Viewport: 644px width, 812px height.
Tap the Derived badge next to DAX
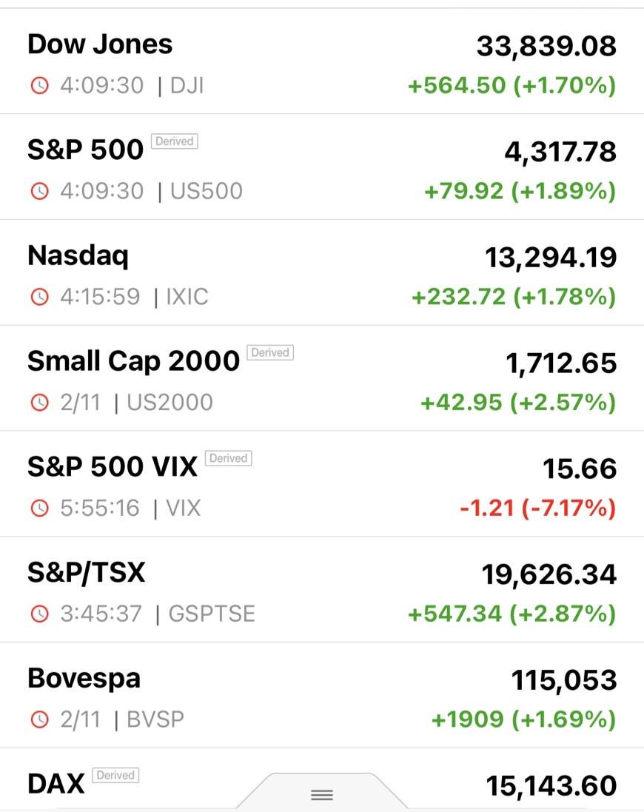(x=115, y=776)
